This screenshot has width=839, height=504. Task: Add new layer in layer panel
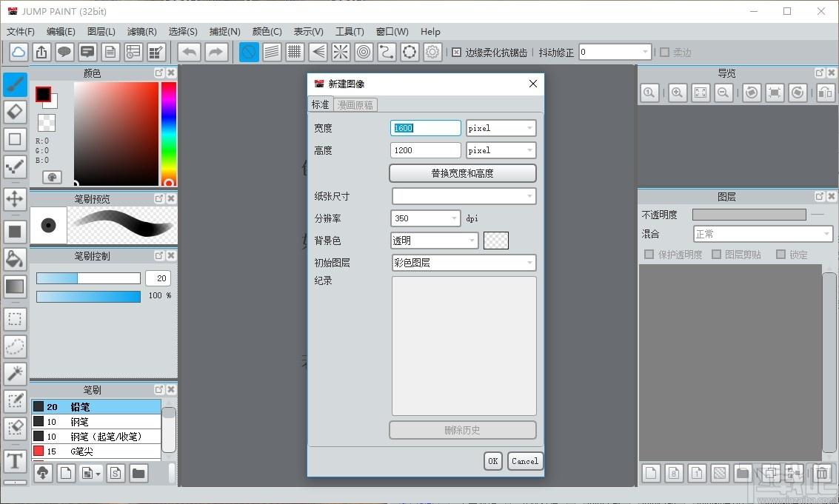651,473
